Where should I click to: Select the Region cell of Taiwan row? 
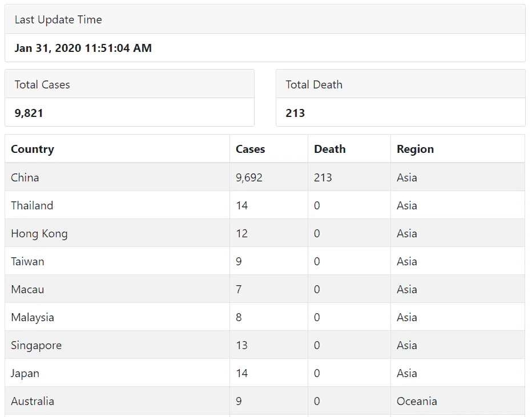pos(458,261)
